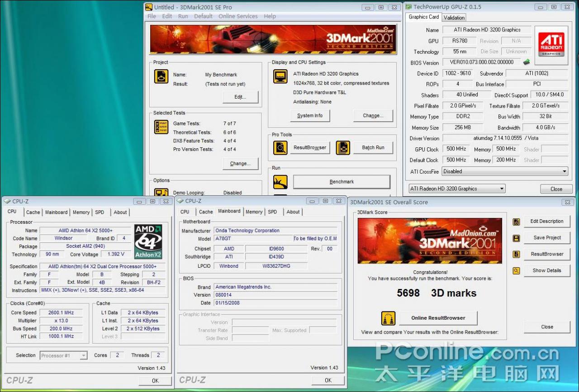Click the GPU Clock 500 MHz field

click(457, 149)
